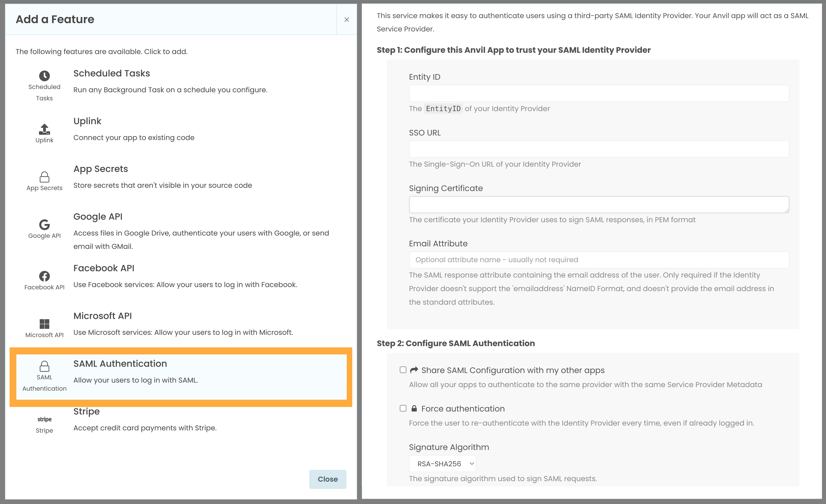Screen dimensions: 826x504
Task: Dismiss the Add a Feature dialog
Action: [346, 19]
